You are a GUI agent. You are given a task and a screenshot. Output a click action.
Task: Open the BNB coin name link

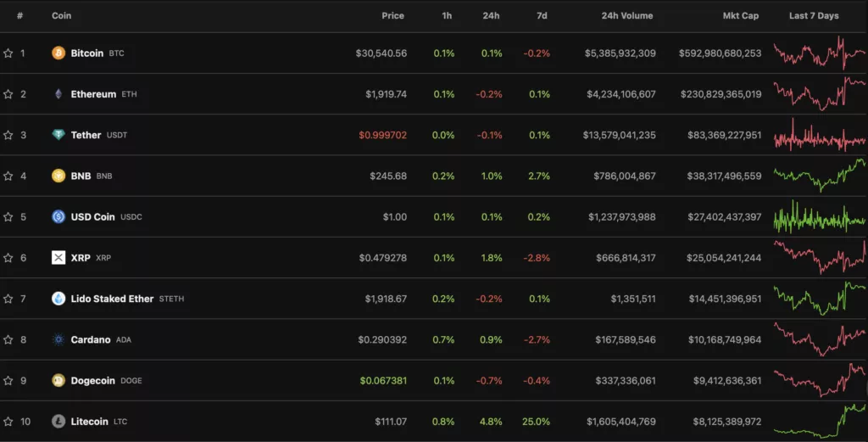(81, 176)
